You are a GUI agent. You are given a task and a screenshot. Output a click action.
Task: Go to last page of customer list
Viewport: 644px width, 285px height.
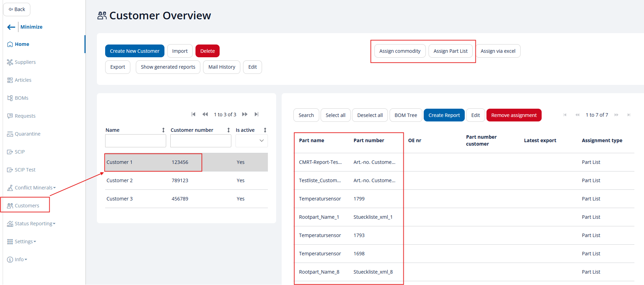256,115
